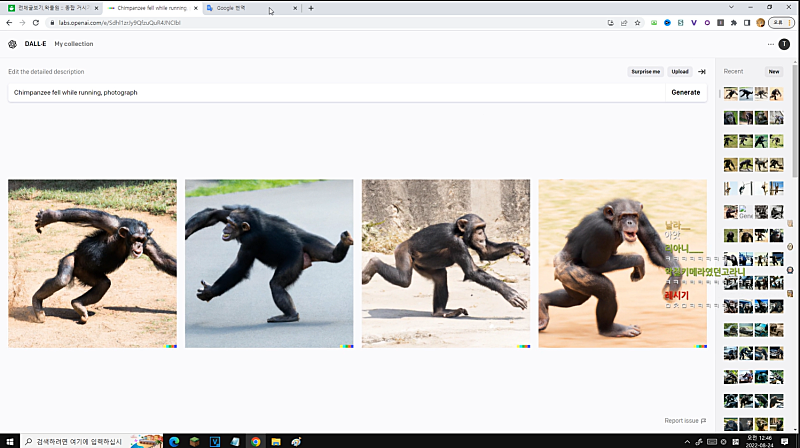The height and width of the screenshot is (448, 800).
Task: Click the Chrome profile avatar
Action: pyautogui.click(x=760, y=23)
